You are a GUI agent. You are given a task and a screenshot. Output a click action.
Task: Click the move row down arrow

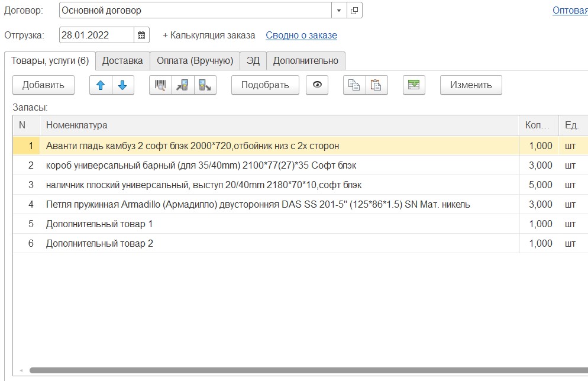(x=122, y=85)
